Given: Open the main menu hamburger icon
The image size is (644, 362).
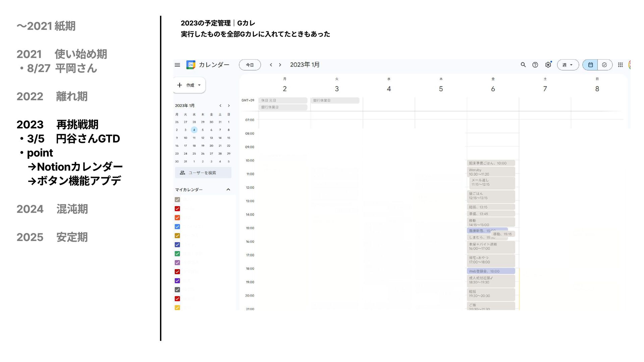Looking at the screenshot, I should (177, 65).
